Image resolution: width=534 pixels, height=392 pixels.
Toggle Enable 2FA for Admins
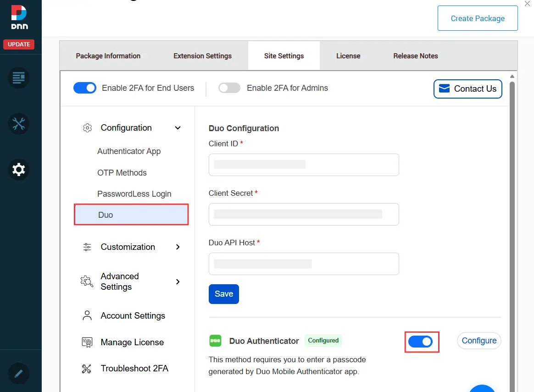pyautogui.click(x=229, y=88)
